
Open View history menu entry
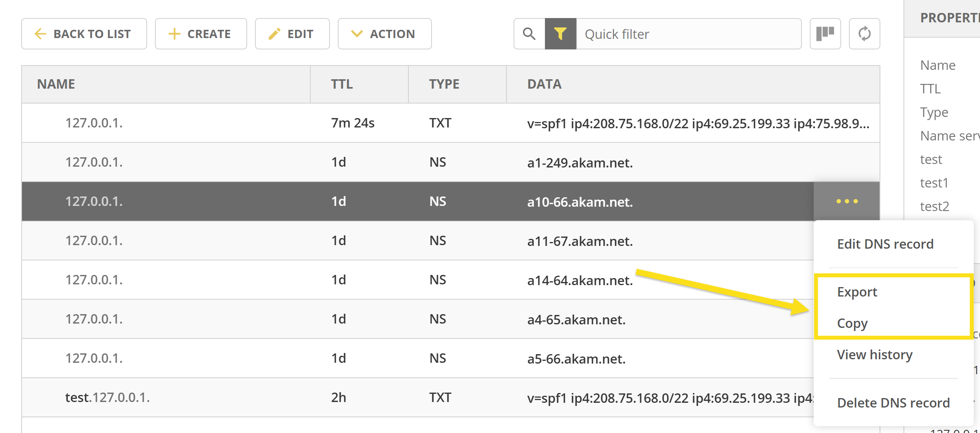(874, 355)
